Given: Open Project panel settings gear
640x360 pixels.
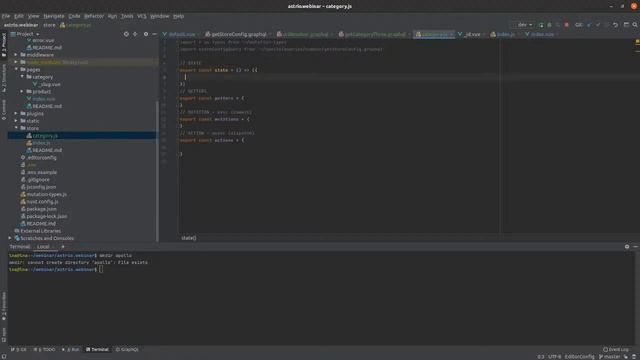Looking at the screenshot, I should (x=146, y=34).
